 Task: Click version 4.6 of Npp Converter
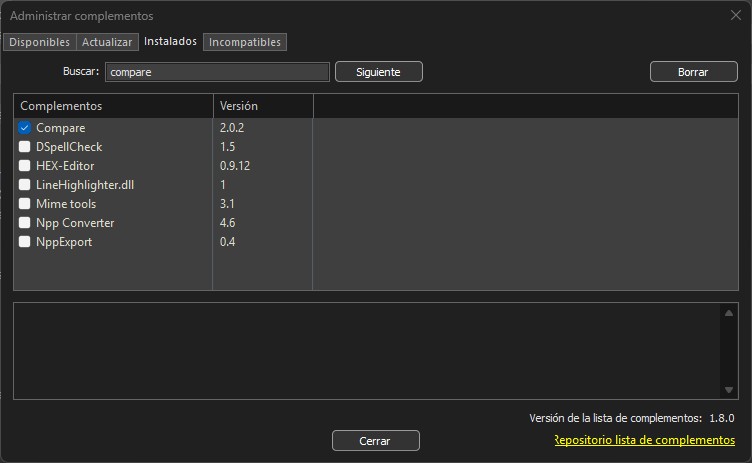[x=227, y=223]
